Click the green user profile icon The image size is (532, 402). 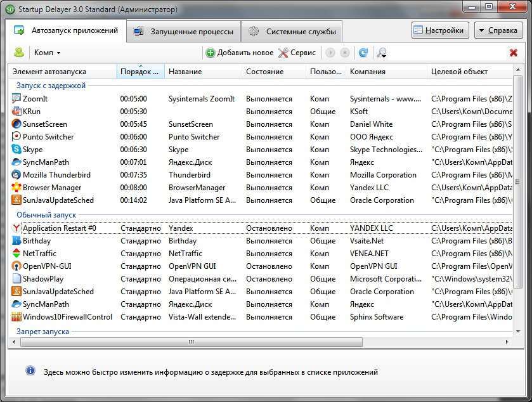click(x=19, y=53)
